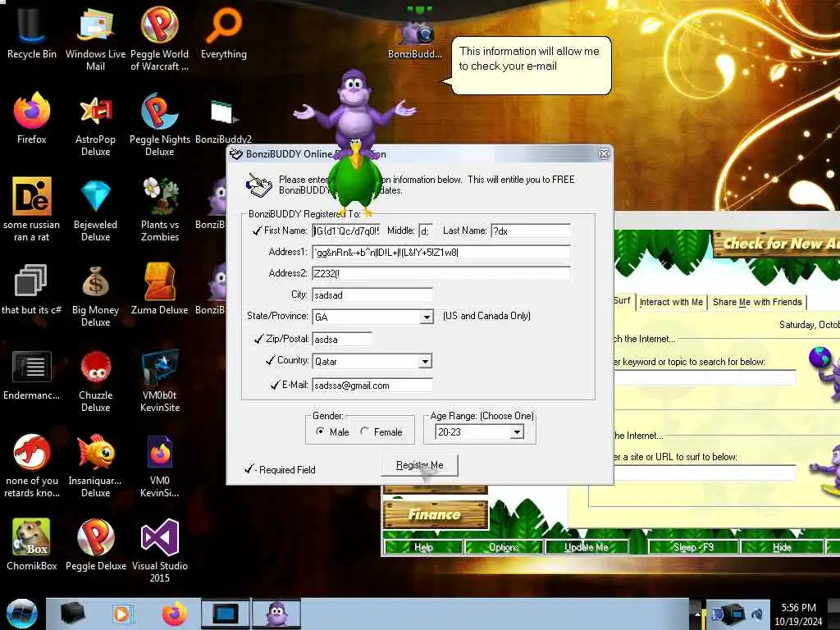Open media player taskbar icon
This screenshot has width=840, height=630.
tap(122, 614)
